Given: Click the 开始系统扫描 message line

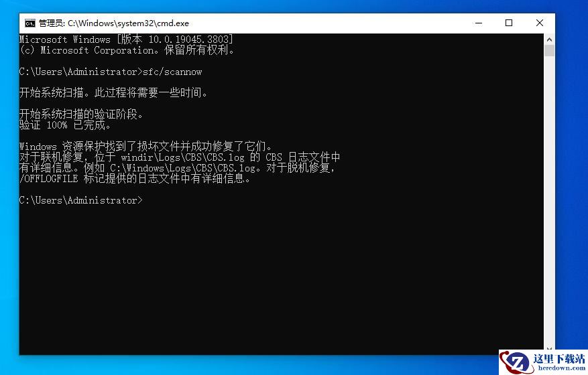Looking at the screenshot, I should 113,93.
